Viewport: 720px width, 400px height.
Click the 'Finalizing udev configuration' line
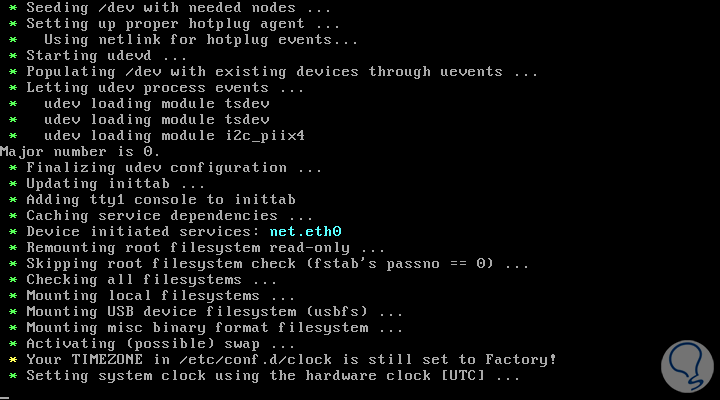click(174, 167)
